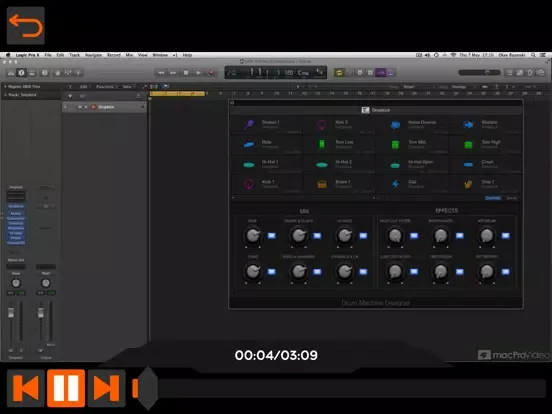Click the red Record transport button
The height and width of the screenshot is (414, 552).
point(211,73)
